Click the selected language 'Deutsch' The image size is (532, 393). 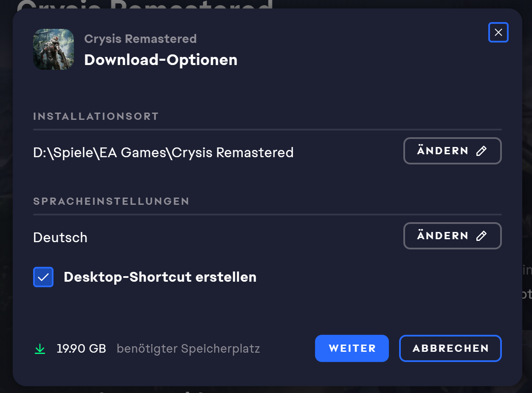60,237
